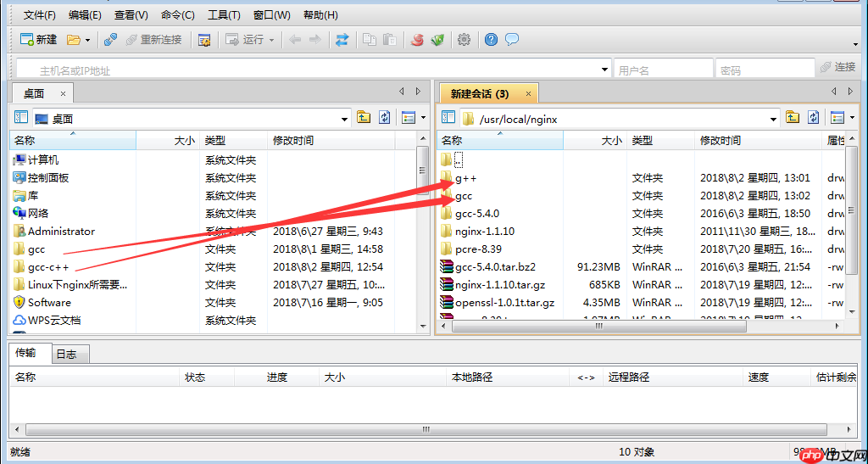Open the host address dropdown arrow
Image resolution: width=868 pixels, height=464 pixels.
[604, 70]
